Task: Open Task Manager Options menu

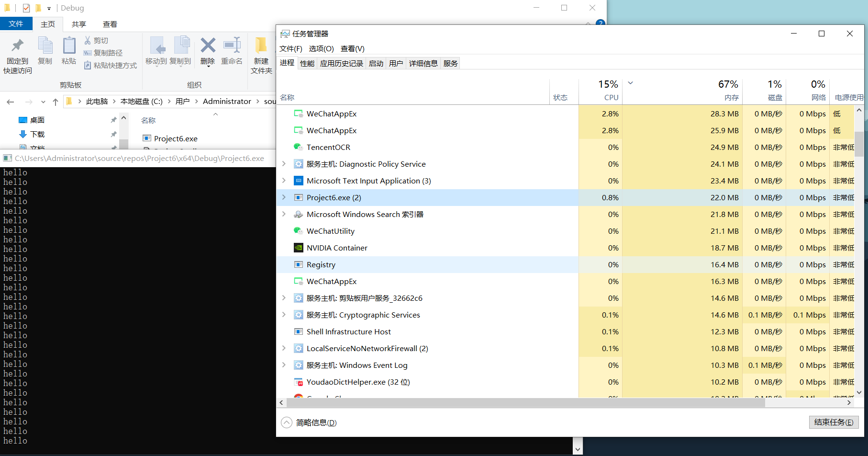Action: [321, 49]
